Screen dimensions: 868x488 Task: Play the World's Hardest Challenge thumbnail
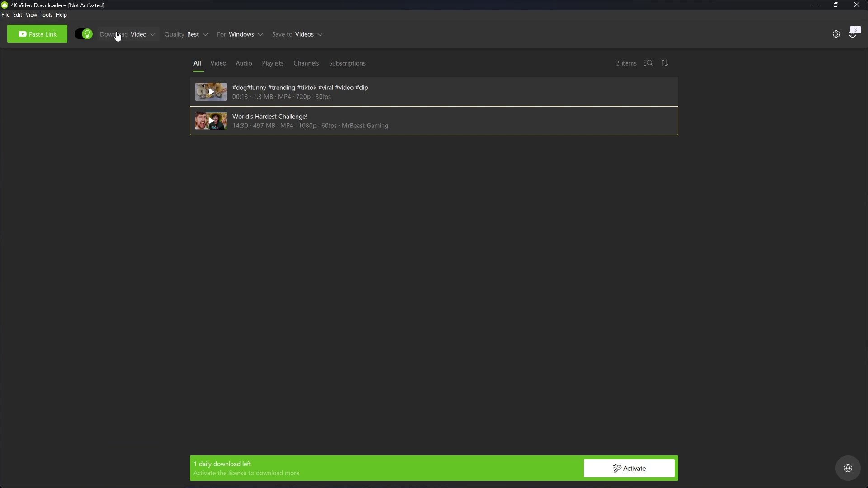click(x=211, y=121)
